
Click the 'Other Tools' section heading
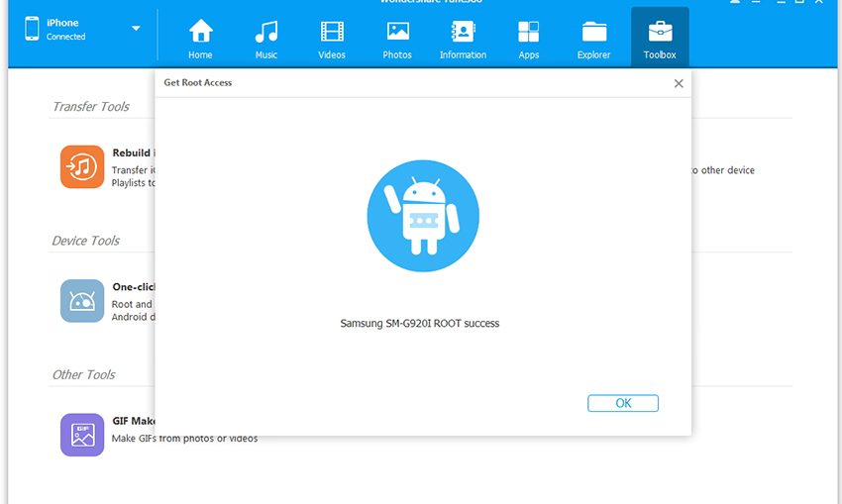coord(84,374)
